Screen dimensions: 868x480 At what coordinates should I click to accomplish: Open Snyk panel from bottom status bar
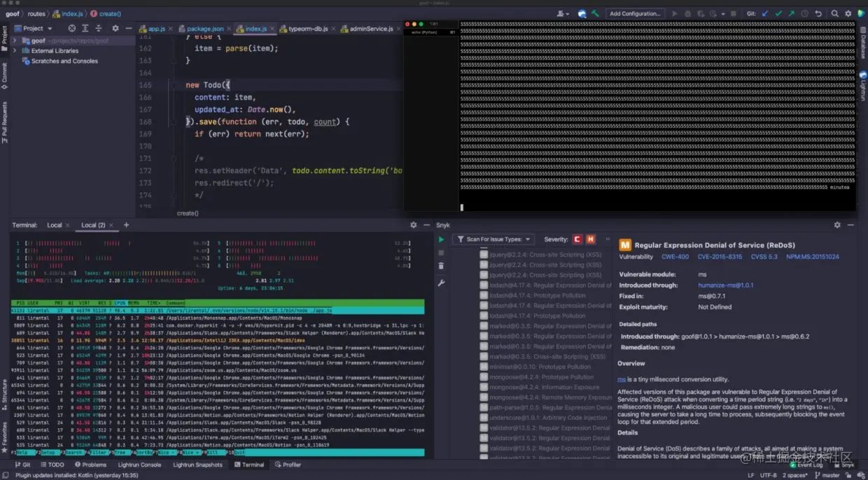point(847,465)
